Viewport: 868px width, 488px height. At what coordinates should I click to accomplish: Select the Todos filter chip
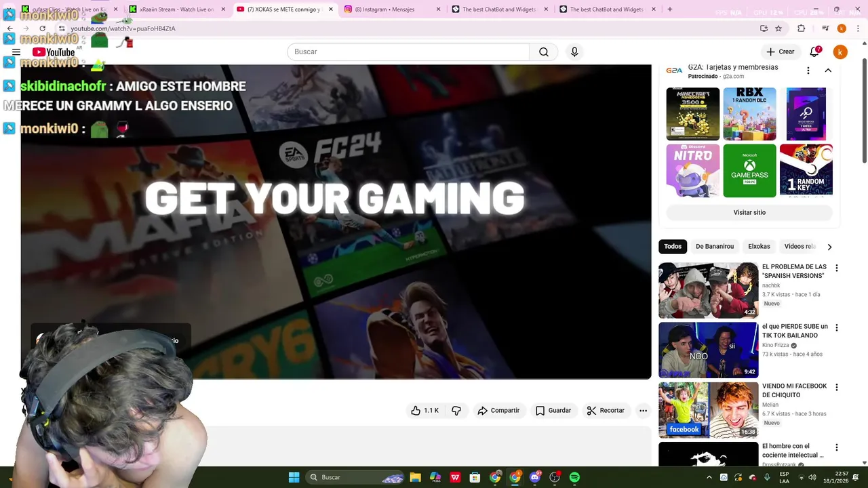pos(673,247)
